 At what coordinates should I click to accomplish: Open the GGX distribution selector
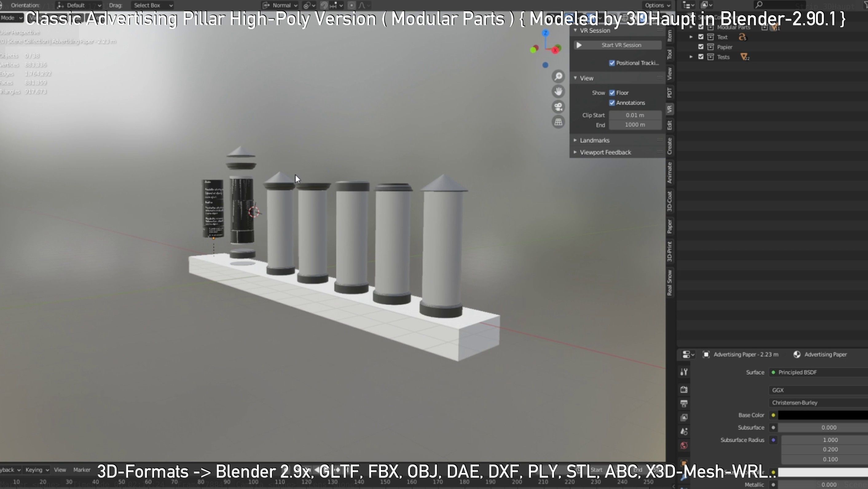click(819, 390)
